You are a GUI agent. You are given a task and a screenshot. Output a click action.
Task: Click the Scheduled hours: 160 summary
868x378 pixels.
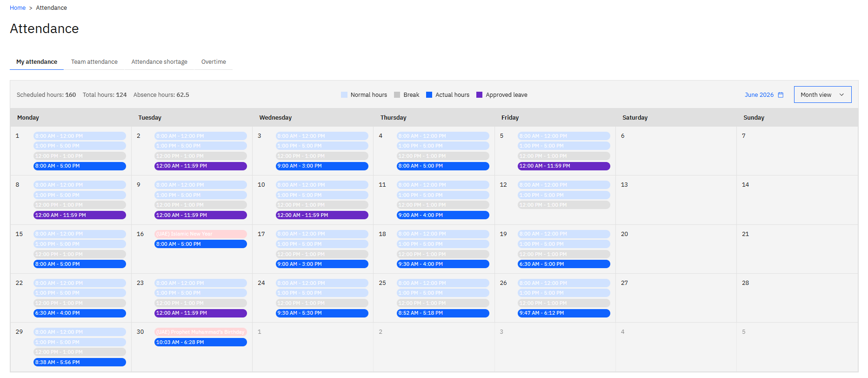pos(46,95)
